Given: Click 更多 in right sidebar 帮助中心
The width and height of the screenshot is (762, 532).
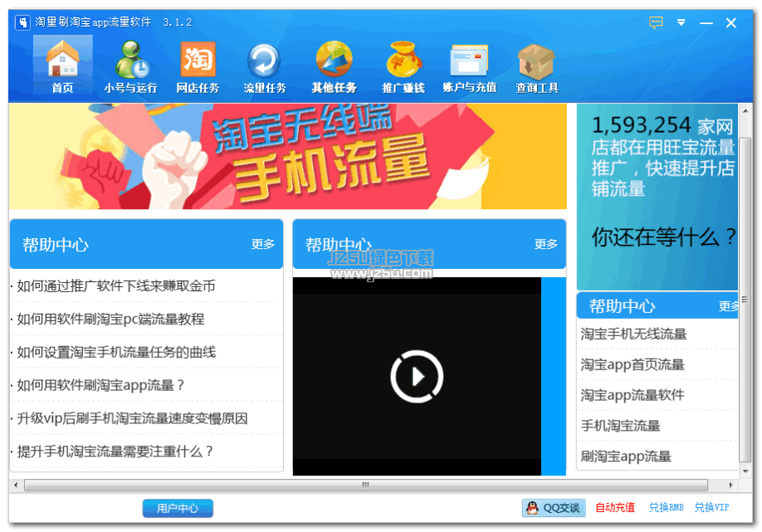Looking at the screenshot, I should point(728,306).
